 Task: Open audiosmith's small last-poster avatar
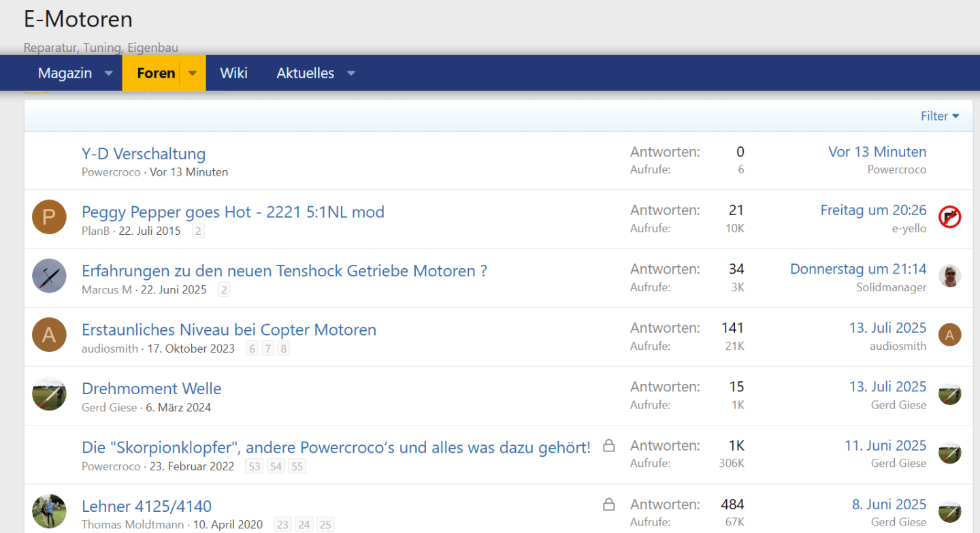pos(949,335)
